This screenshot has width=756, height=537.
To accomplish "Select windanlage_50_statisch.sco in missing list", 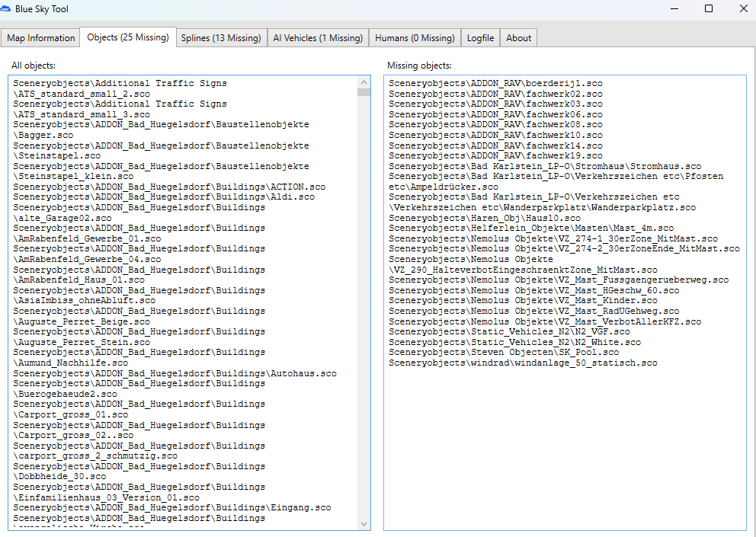I will coord(523,363).
